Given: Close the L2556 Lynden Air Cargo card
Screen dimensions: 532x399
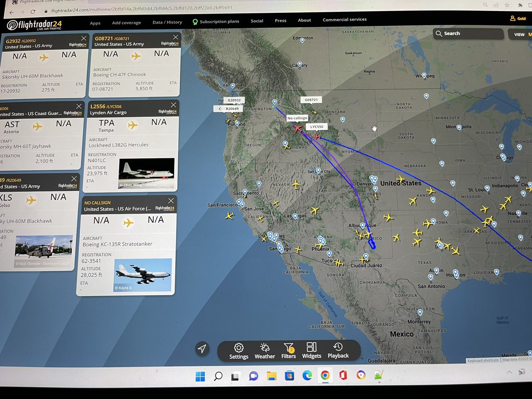Looking at the screenshot, I should [x=173, y=105].
